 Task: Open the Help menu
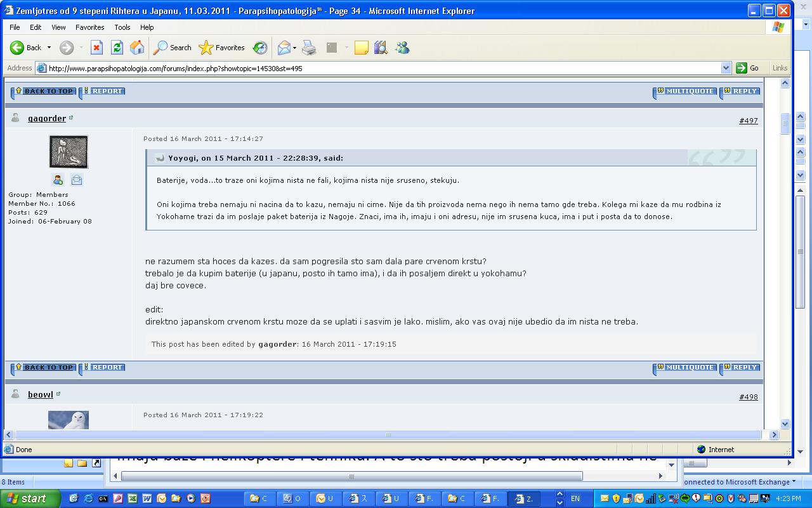tap(147, 27)
